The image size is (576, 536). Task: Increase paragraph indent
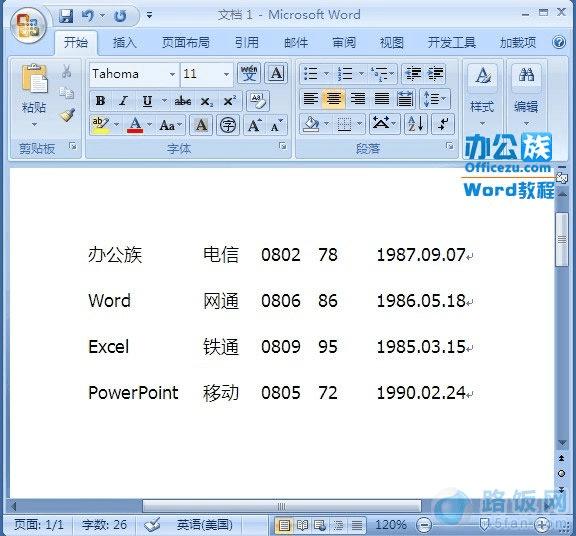[435, 74]
